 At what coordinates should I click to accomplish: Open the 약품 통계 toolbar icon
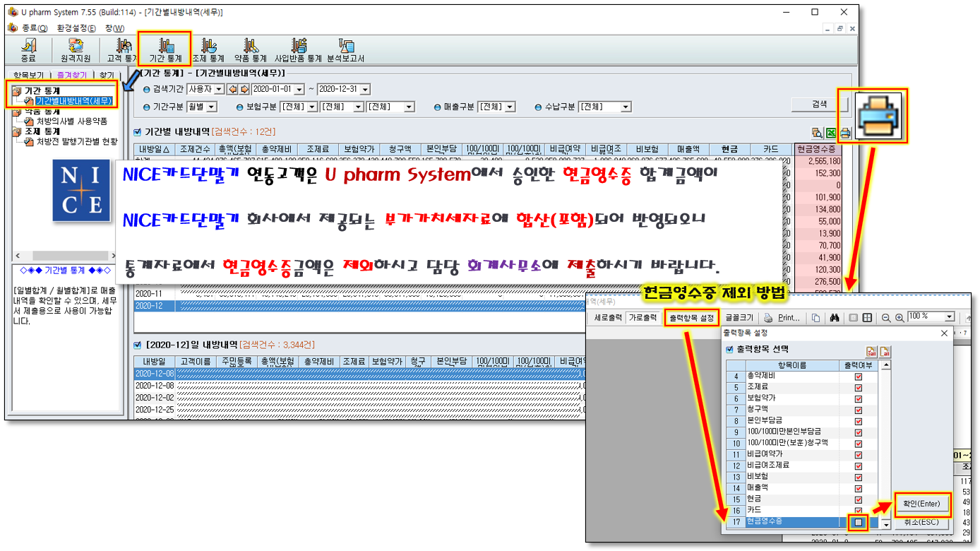tap(251, 49)
